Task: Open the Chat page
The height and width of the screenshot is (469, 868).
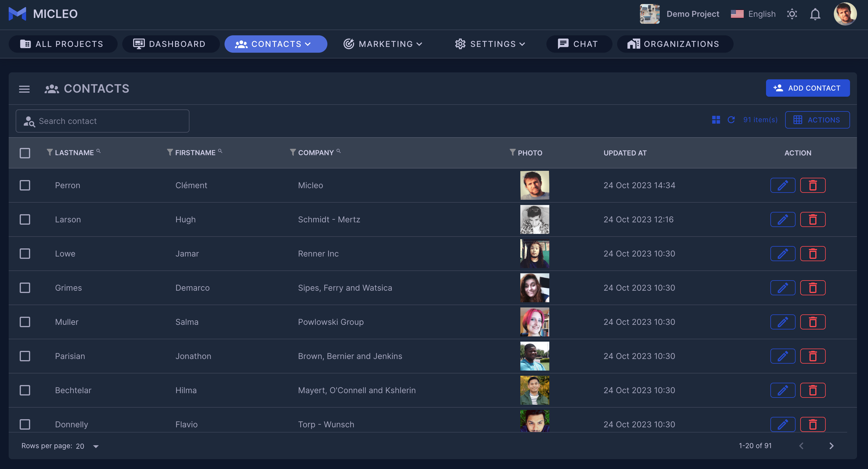Action: point(579,44)
